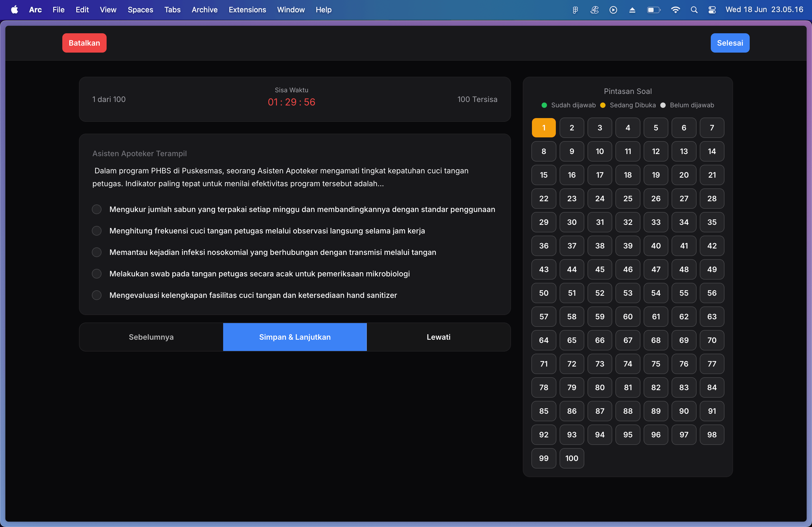812x527 pixels.
Task: Open the Apple menu
Action: pos(14,10)
